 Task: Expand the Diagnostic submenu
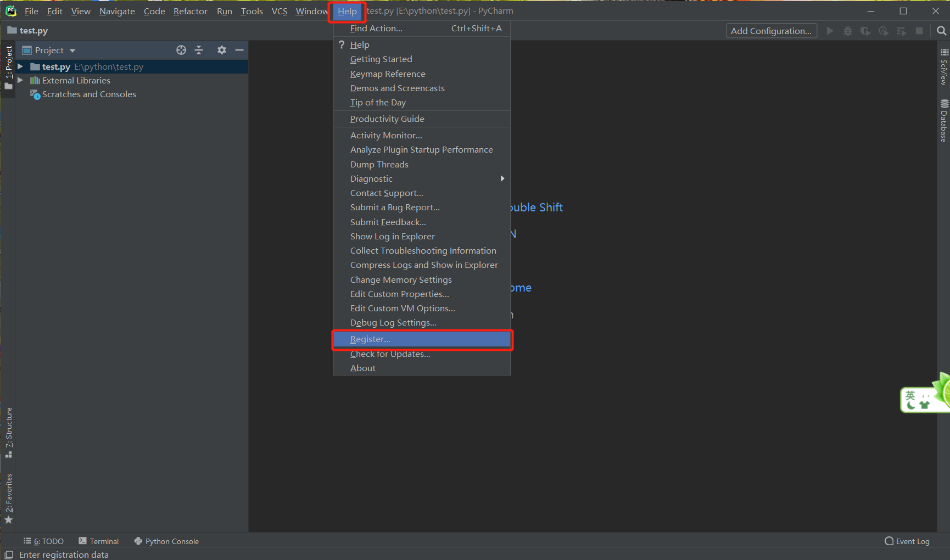(422, 178)
